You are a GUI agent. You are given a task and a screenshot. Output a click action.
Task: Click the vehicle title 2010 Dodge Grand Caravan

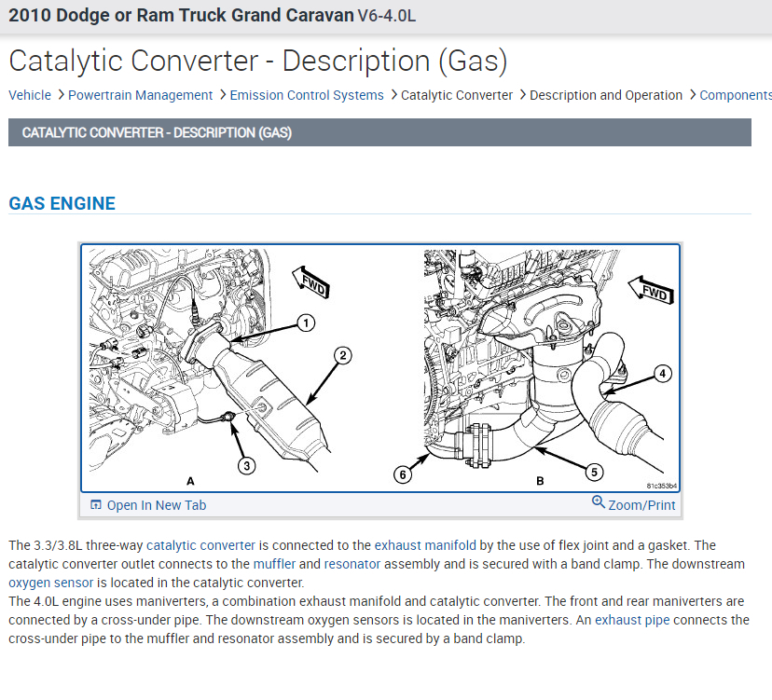[x=213, y=15]
